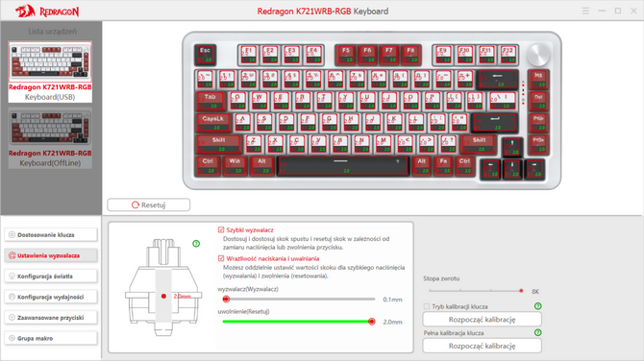Open the hamburger menu in title bar

click(x=585, y=12)
